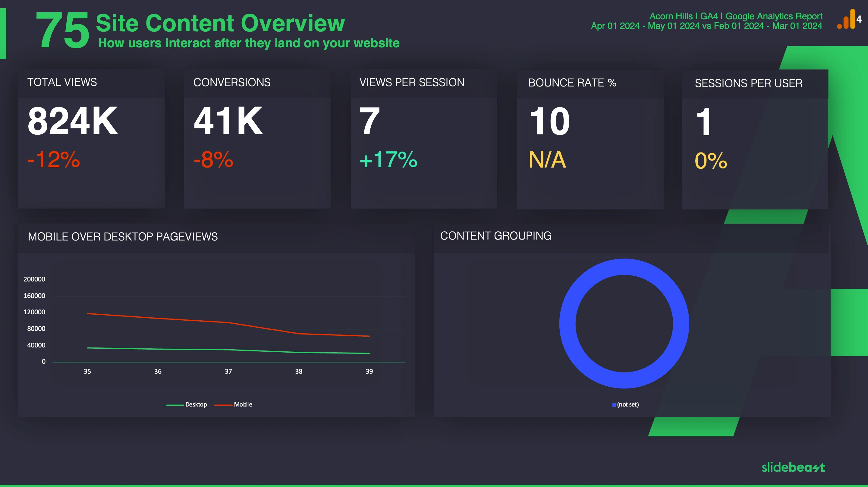
Task: Click the x-axis label 36
Action: pyautogui.click(x=158, y=371)
